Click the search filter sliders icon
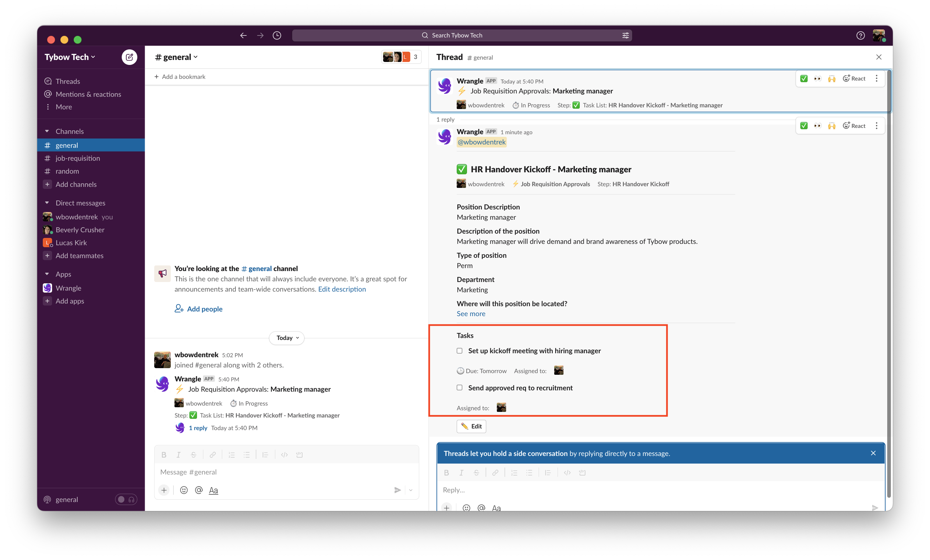 point(626,35)
